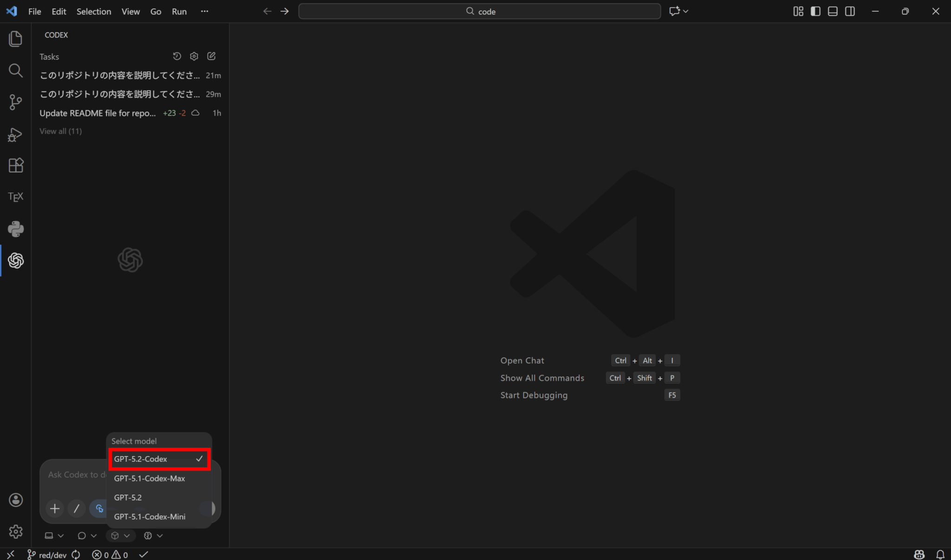Open the TeX sidebar panel

pos(16,197)
